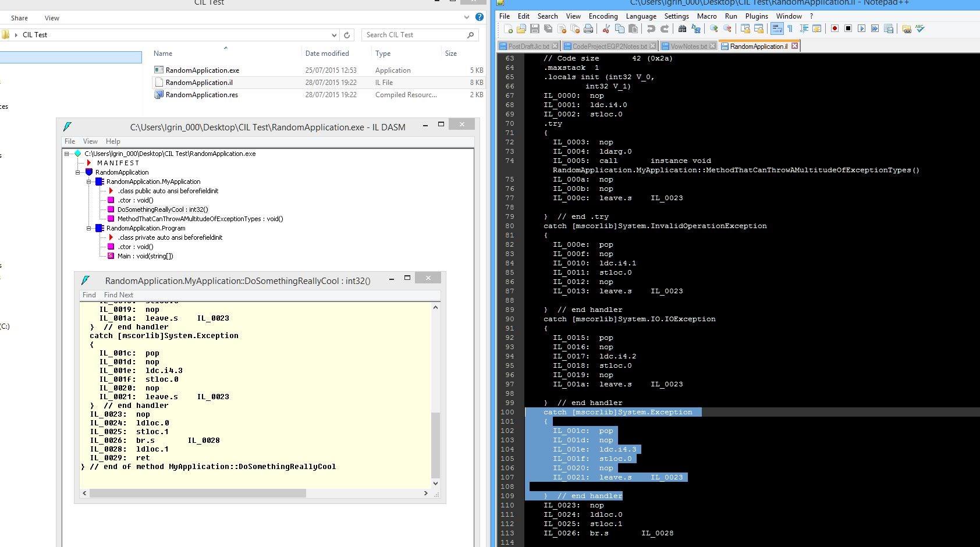This screenshot has width=980, height=547.
Task: Toggle the indent guide button
Action: click(804, 29)
